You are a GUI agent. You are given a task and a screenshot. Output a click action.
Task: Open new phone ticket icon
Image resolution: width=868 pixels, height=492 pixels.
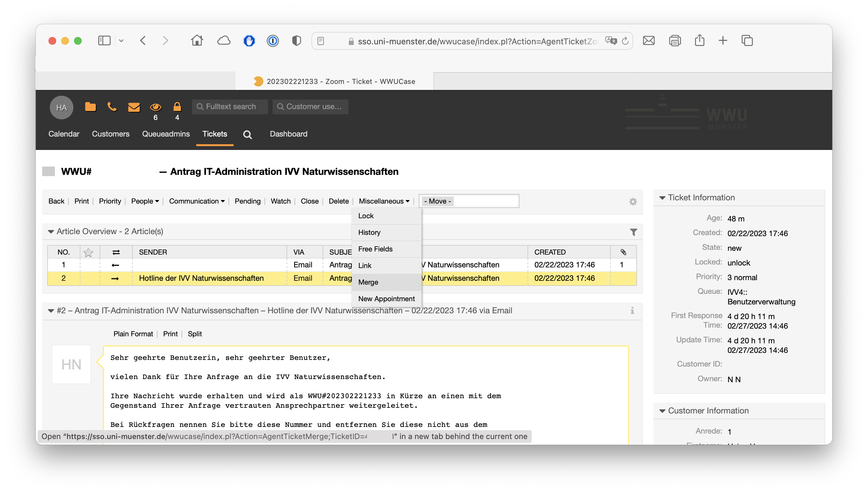112,107
